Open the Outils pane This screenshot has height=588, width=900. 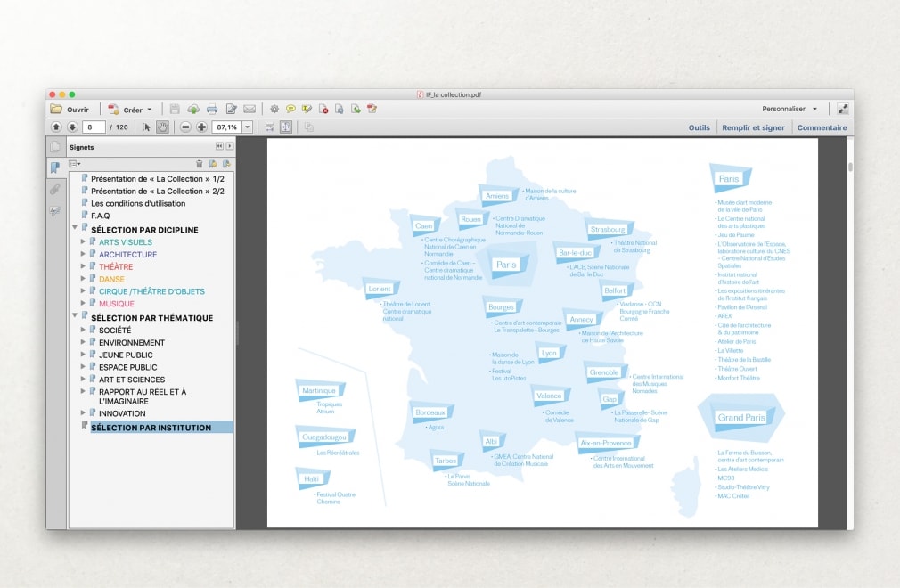tap(699, 127)
